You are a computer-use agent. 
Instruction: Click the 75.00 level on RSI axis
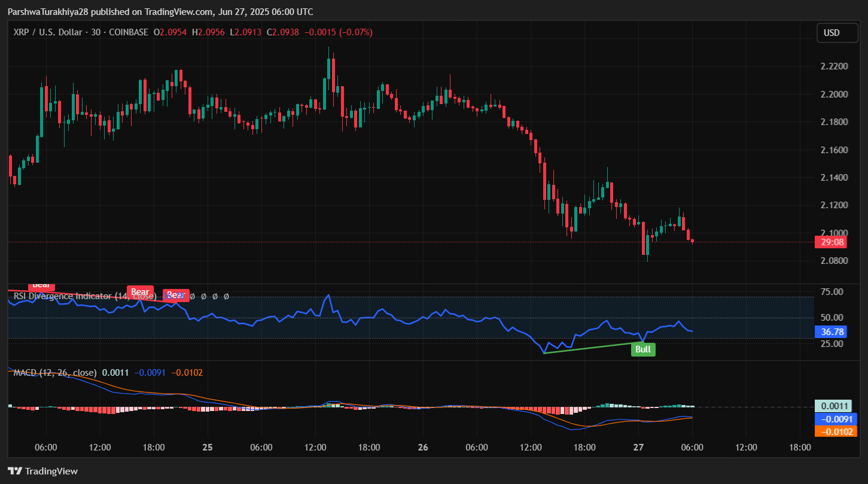[833, 291]
